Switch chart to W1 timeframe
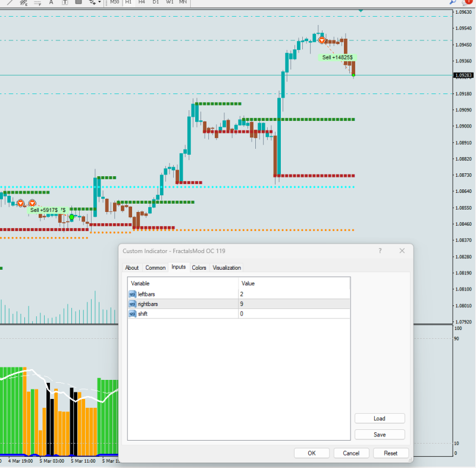This screenshot has width=476, height=468. (x=170, y=2)
